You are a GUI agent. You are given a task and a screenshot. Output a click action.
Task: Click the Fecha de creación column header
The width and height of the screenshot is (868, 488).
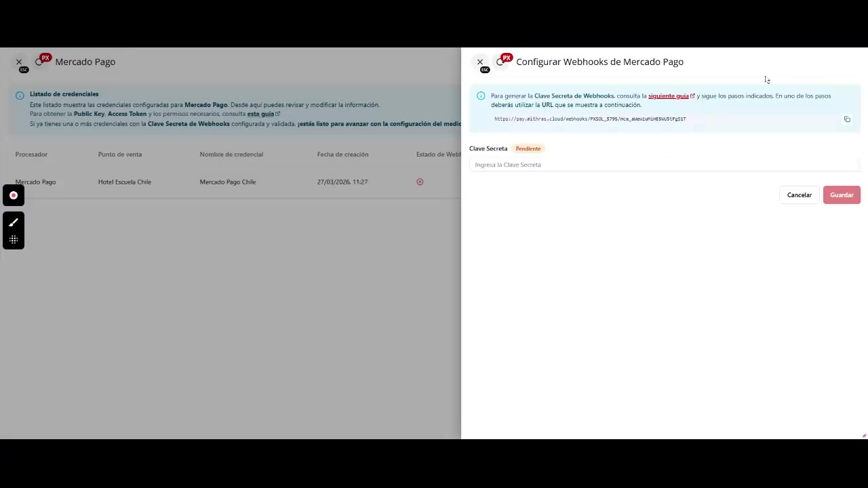[342, 155]
